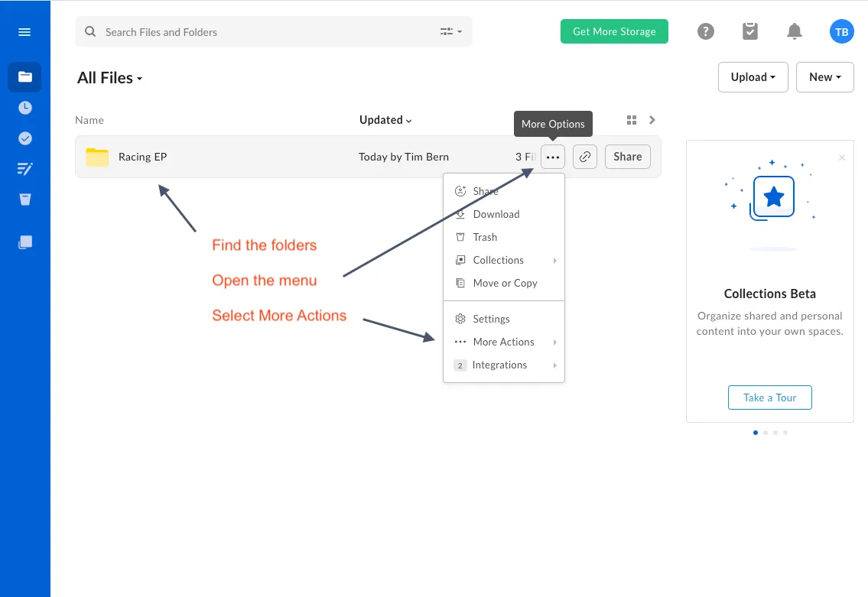The image size is (868, 597).
Task: Select the second carousel dot below Collections Beta
Action: 766,432
